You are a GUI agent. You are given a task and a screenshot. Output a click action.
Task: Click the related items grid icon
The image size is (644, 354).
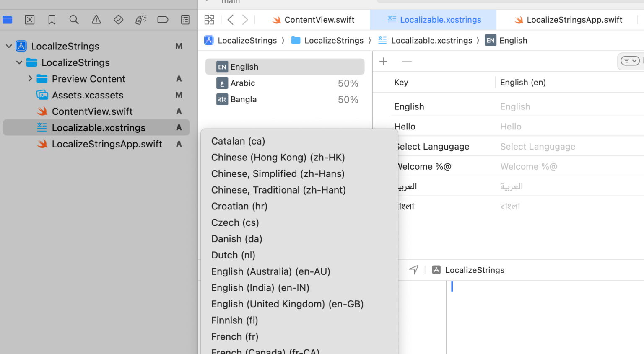(209, 20)
